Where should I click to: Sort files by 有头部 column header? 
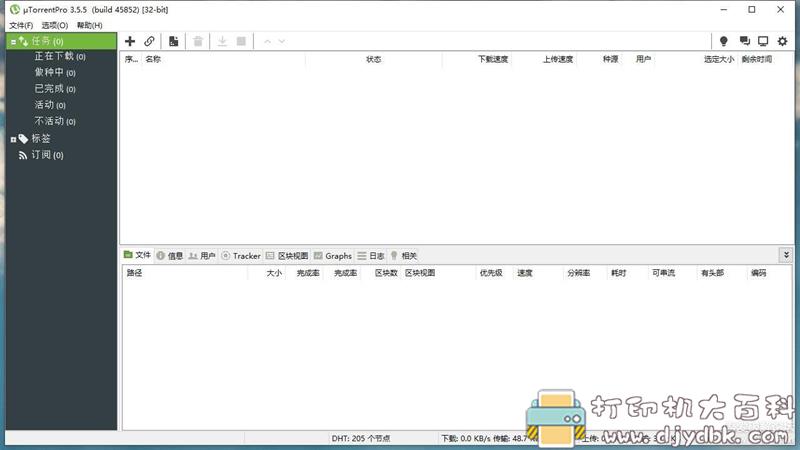[712, 273]
